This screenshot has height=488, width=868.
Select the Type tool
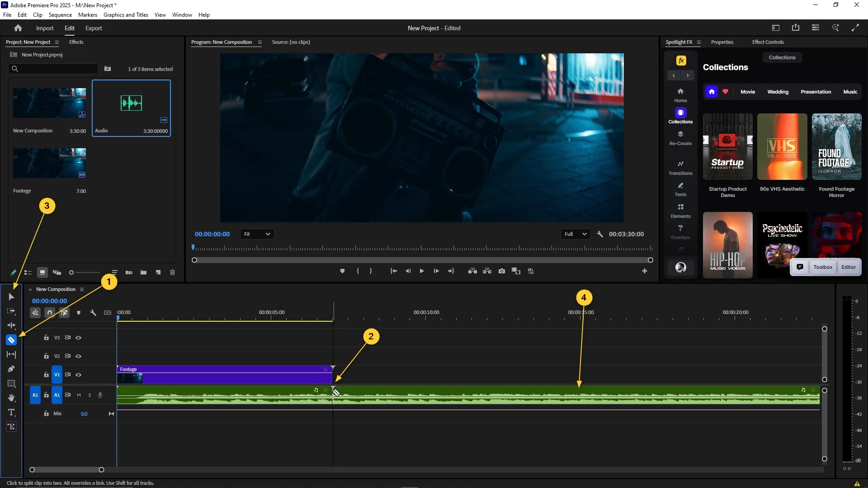pyautogui.click(x=11, y=413)
